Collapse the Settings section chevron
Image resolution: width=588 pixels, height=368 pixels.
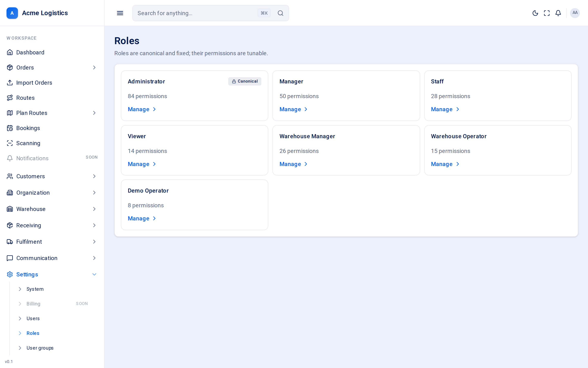coord(94,274)
